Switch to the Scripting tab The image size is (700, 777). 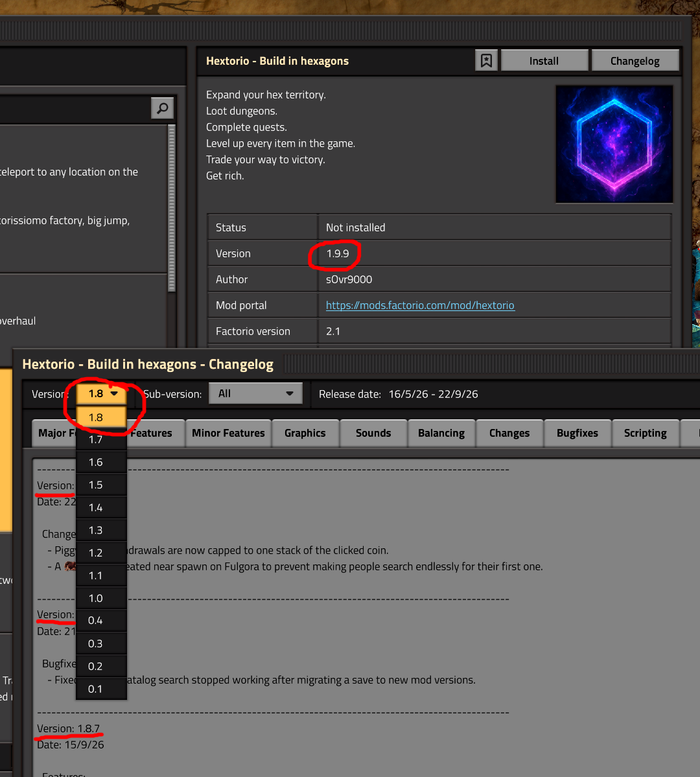[x=646, y=433]
